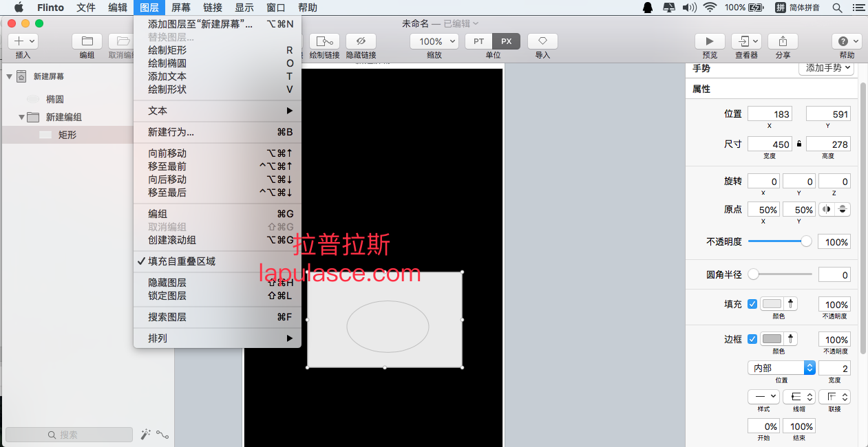The image size is (868, 447).
Task: Expand the 文本 submenu in 图层 menu
Action: [217, 111]
